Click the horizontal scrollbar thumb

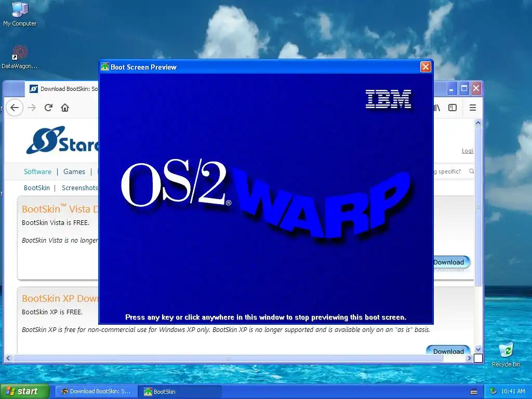pos(228,358)
